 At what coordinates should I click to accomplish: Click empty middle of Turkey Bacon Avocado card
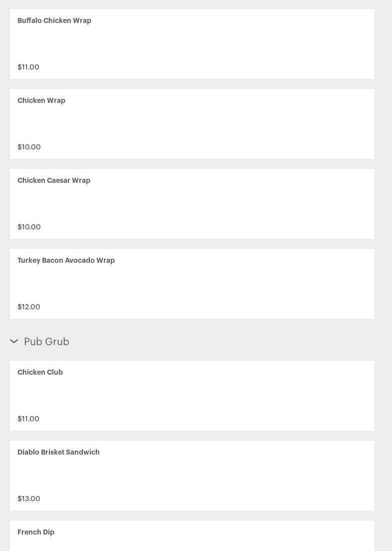click(192, 284)
